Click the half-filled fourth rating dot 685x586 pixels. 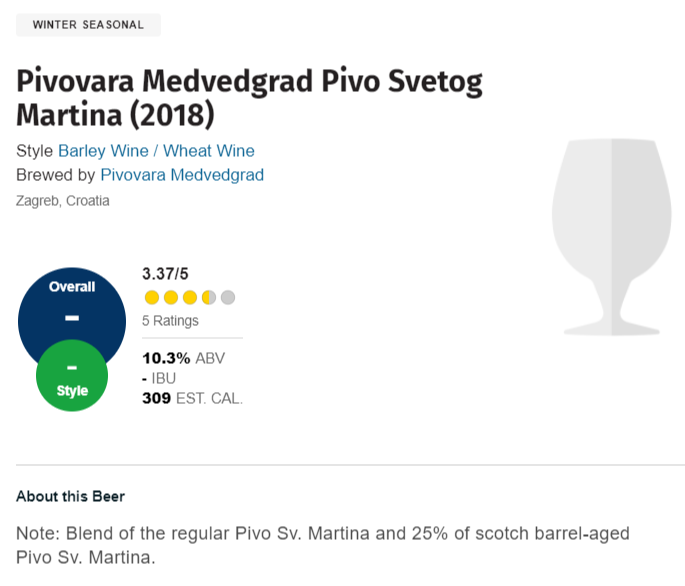click(x=209, y=298)
